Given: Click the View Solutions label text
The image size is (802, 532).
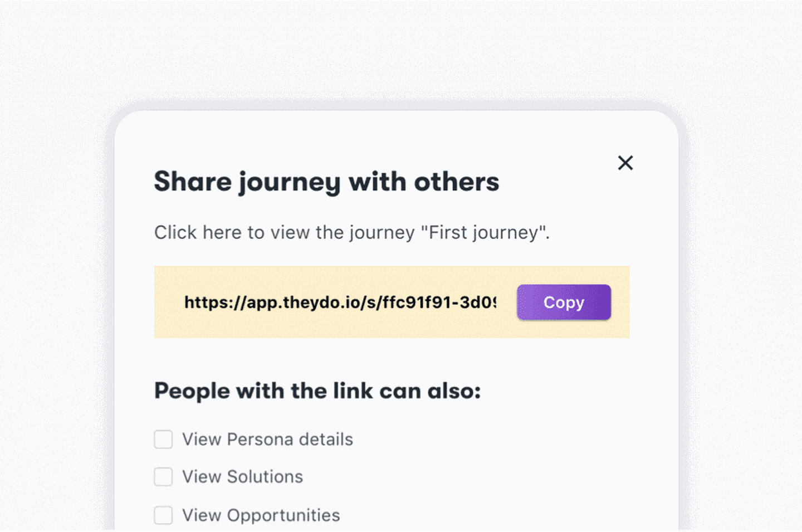Looking at the screenshot, I should click(x=242, y=477).
